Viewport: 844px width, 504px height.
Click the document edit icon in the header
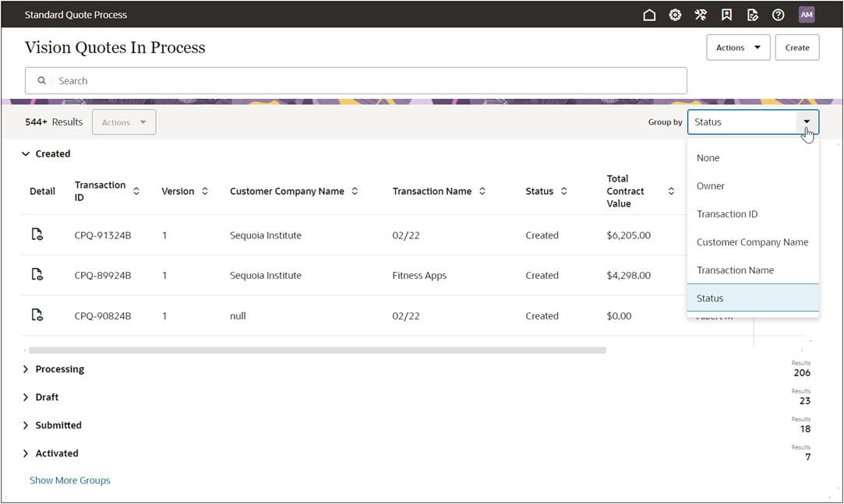click(752, 14)
